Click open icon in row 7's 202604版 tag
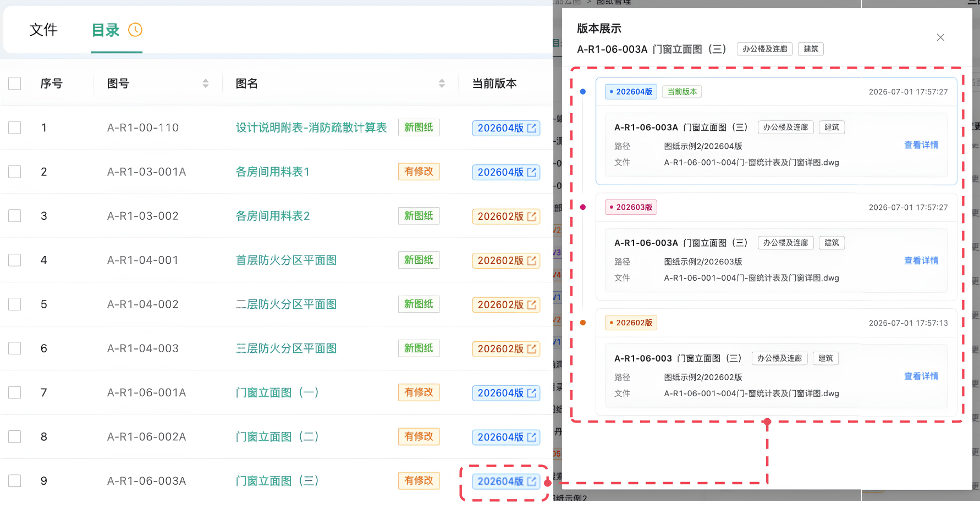The height and width of the screenshot is (505, 980). (x=532, y=393)
